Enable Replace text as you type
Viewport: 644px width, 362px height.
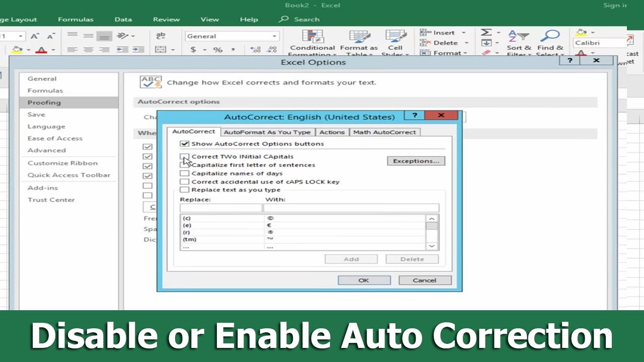[x=185, y=190]
